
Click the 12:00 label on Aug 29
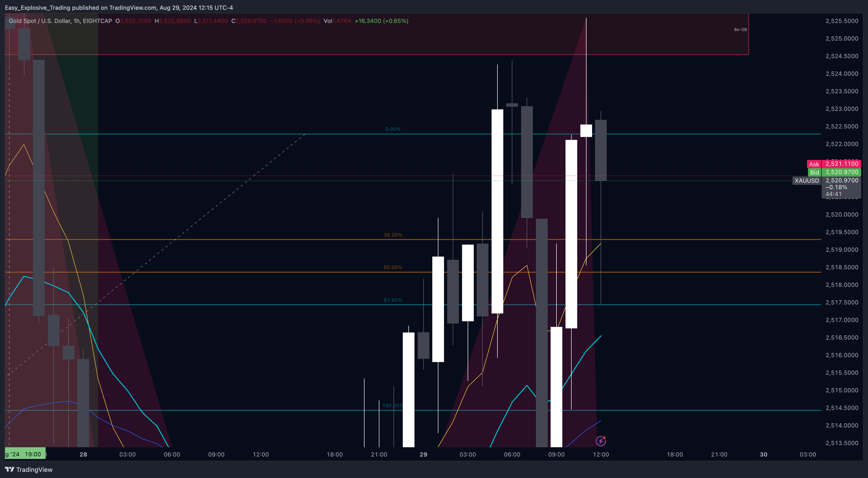(x=601, y=454)
